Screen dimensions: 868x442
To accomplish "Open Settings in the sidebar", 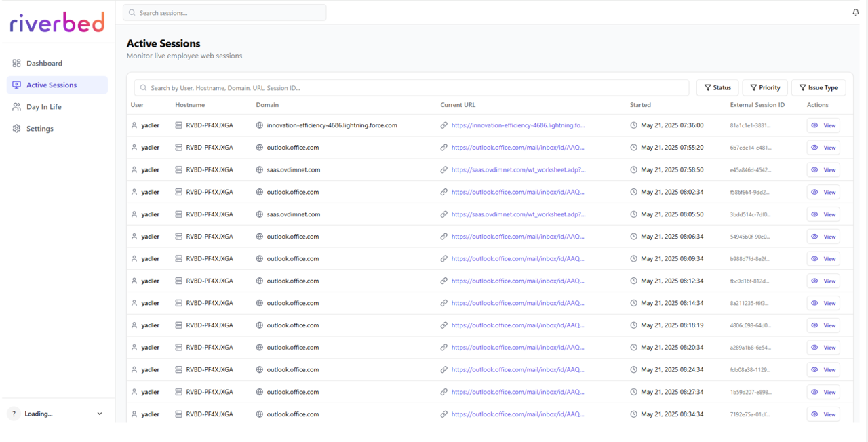I will [57, 128].
